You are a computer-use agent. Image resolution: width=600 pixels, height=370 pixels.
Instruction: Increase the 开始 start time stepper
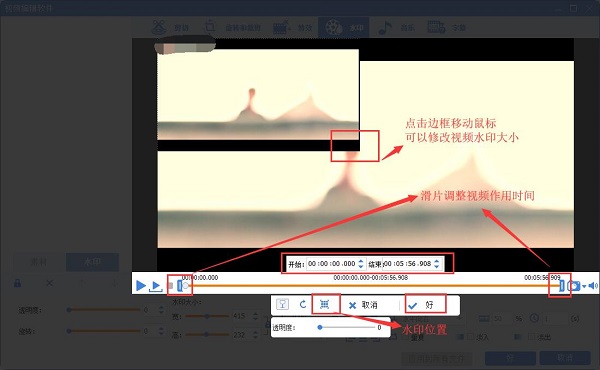[360, 261]
